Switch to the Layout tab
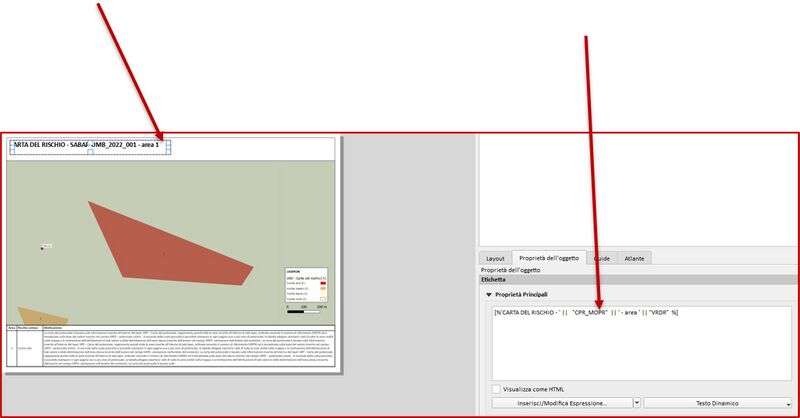The image size is (800, 418). point(494,258)
